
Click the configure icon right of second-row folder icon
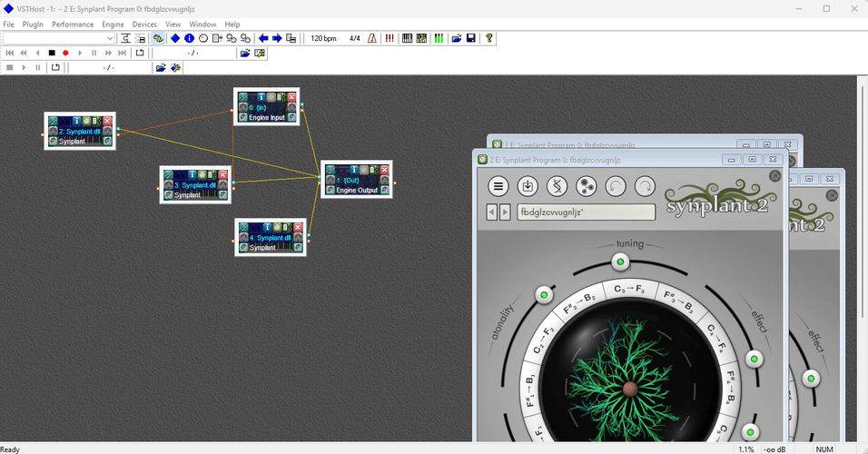pyautogui.click(x=260, y=54)
